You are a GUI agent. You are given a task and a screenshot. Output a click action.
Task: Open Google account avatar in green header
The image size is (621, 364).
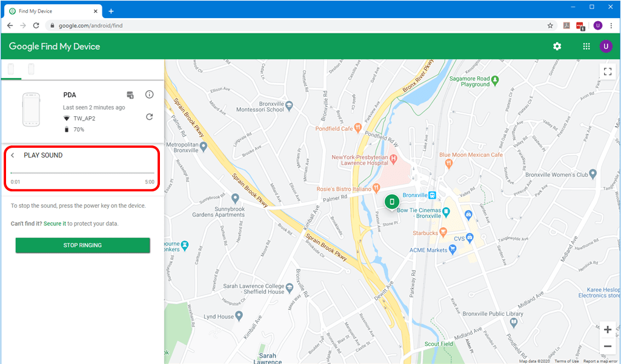(606, 47)
